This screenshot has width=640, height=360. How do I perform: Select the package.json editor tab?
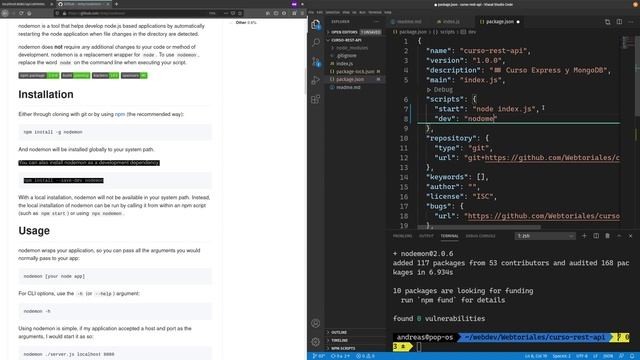point(499,22)
